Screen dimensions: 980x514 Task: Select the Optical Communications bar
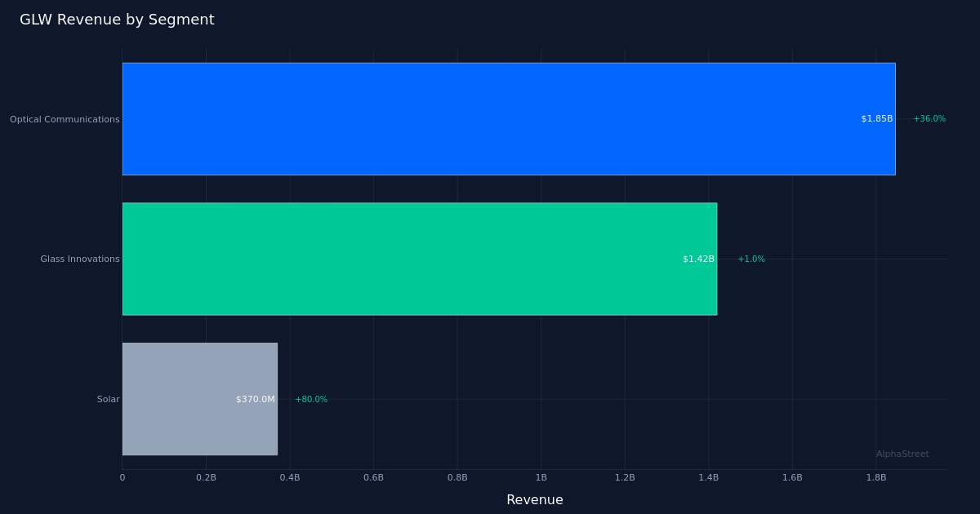(506, 118)
